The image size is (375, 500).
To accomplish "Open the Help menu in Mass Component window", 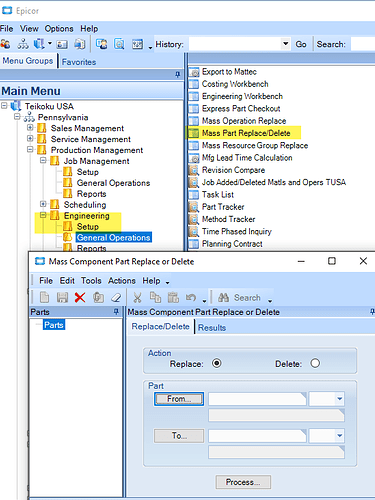I will (151, 281).
